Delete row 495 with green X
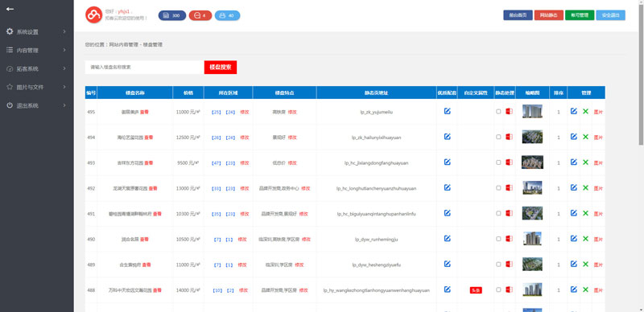The height and width of the screenshot is (312, 644). point(585,111)
